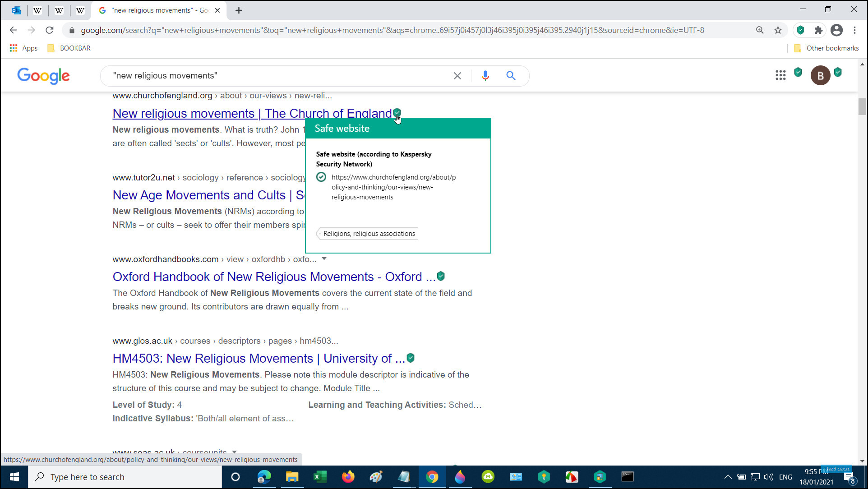This screenshot has height=489, width=868.
Task: Reload the current page
Action: tap(50, 30)
